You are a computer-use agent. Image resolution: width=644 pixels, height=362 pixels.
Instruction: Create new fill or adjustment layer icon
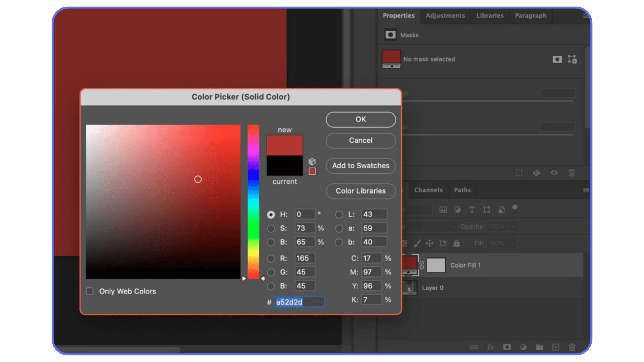click(x=523, y=347)
